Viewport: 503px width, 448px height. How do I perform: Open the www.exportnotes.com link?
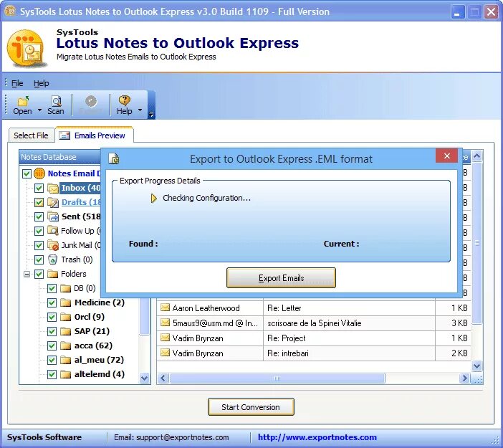click(x=317, y=437)
